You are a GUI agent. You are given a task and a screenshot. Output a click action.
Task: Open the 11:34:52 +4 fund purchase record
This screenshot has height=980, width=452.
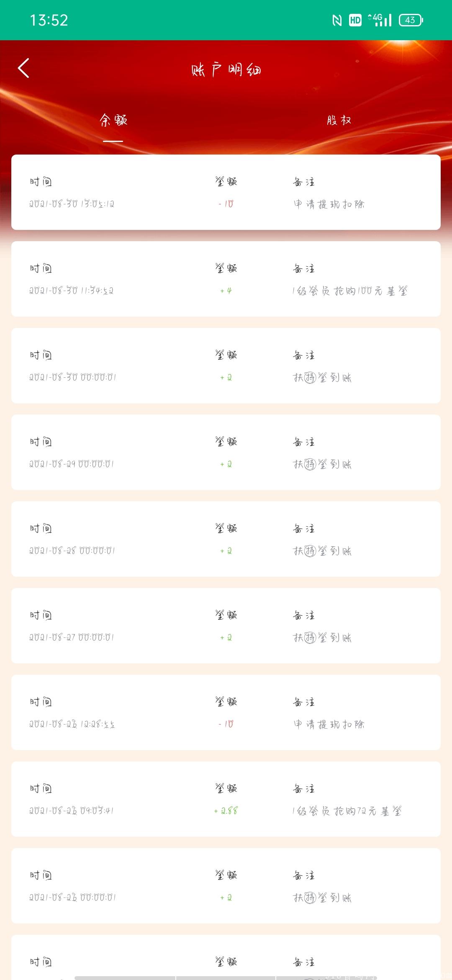click(x=226, y=279)
